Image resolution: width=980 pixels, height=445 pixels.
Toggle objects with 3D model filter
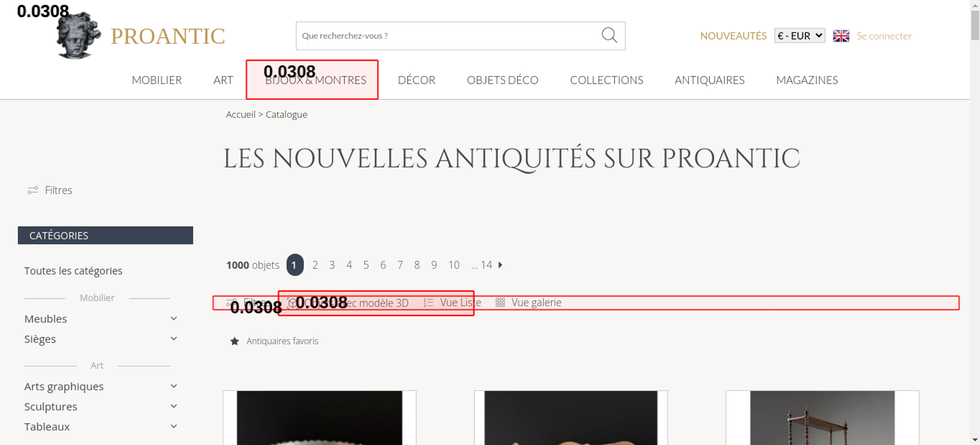click(353, 303)
